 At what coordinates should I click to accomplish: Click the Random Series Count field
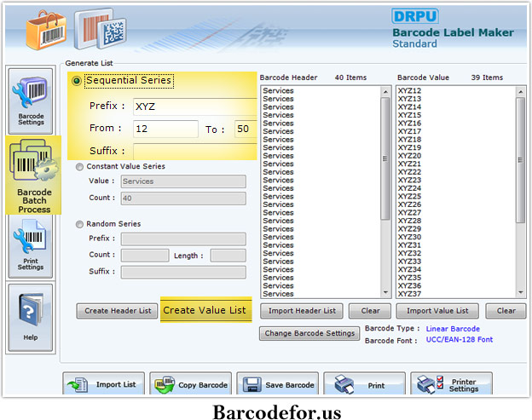145,256
